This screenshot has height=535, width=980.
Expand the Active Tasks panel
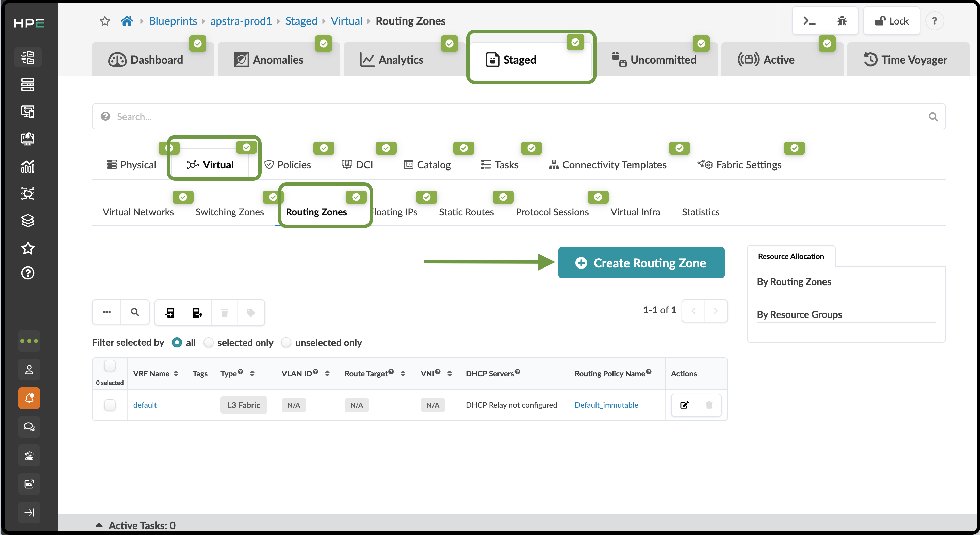pos(135,525)
